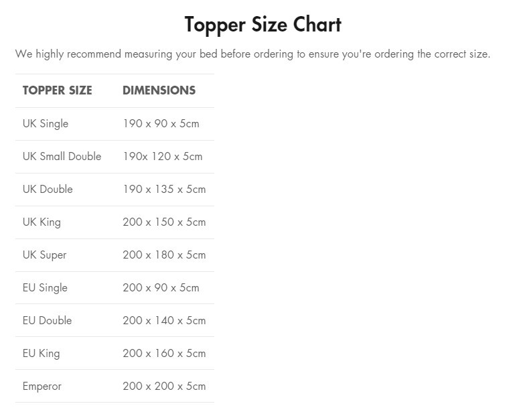The image size is (519, 420).
Task: Click the 200 x 150 x 5cm dimension
Action: click(x=164, y=222)
